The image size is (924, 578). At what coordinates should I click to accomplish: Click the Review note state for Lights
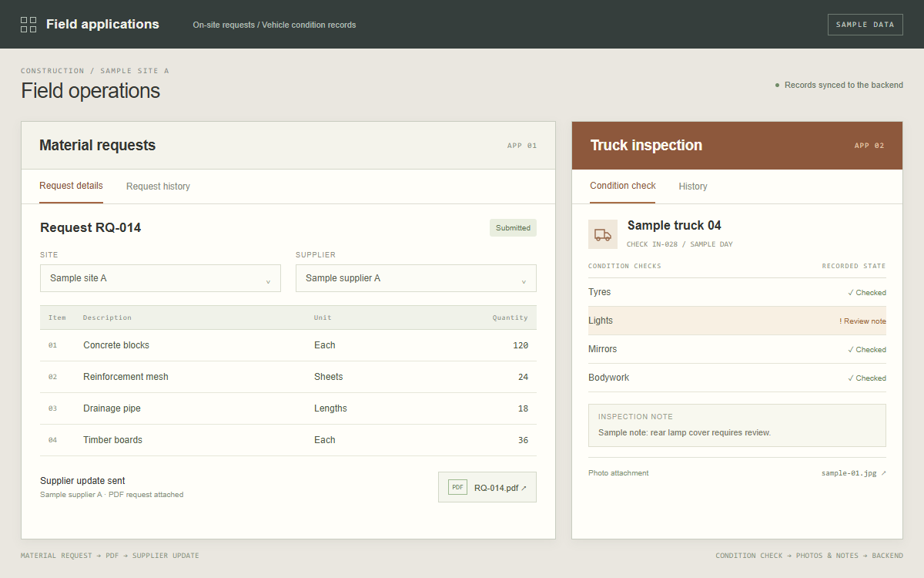click(862, 321)
